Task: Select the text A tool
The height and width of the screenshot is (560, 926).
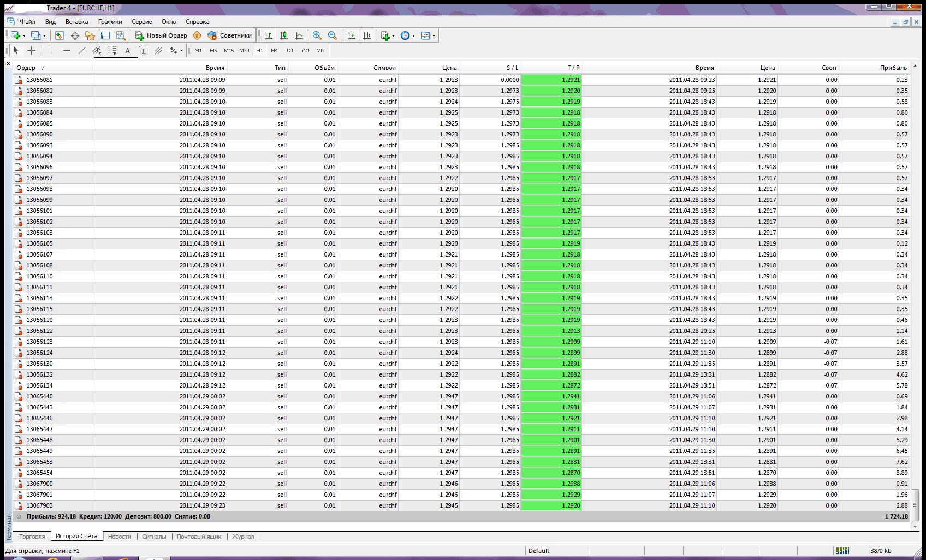Action: click(128, 50)
